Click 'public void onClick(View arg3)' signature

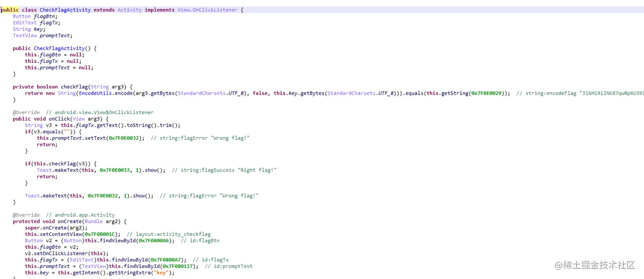tap(61, 119)
